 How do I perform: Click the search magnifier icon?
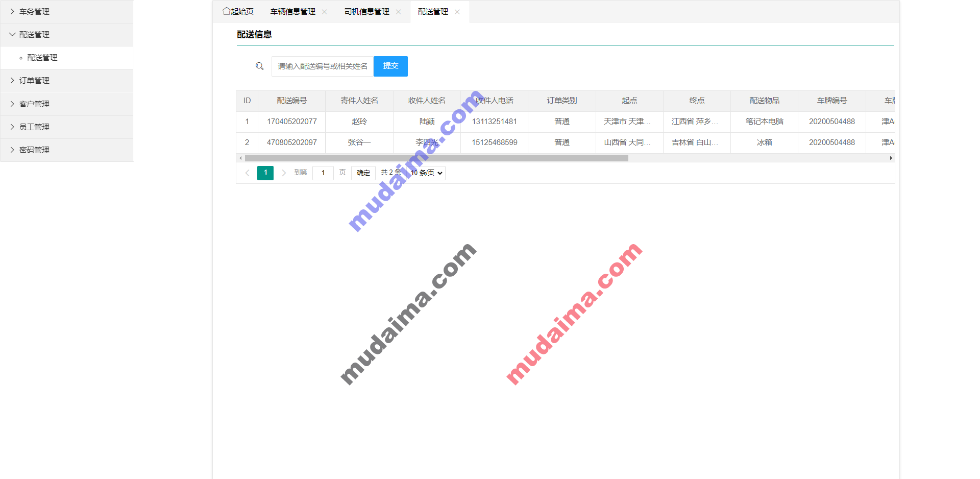[259, 66]
